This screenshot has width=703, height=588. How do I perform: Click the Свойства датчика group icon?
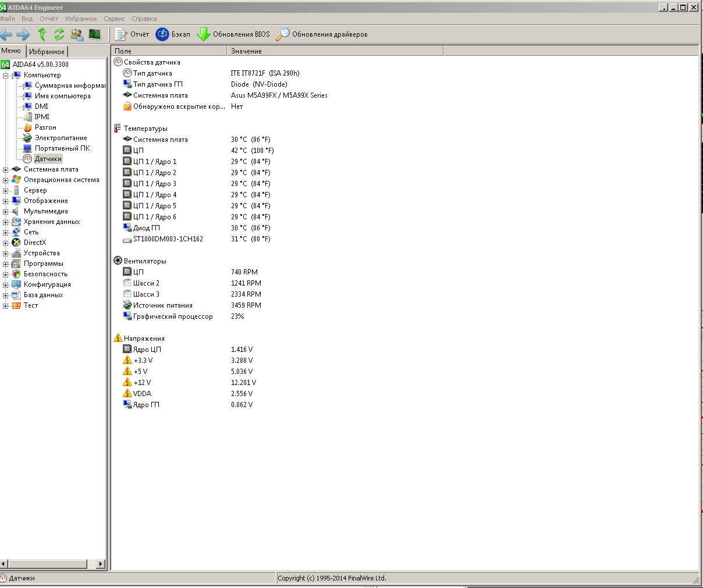(x=118, y=62)
